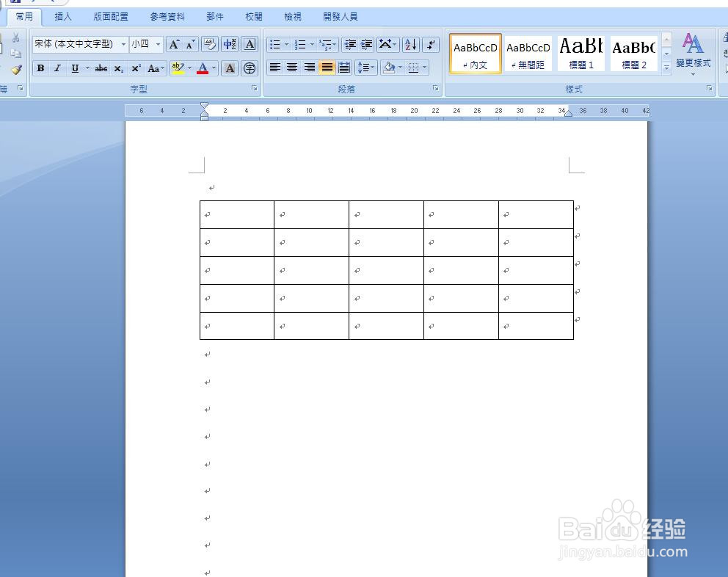Apply red font color button

pyautogui.click(x=203, y=69)
